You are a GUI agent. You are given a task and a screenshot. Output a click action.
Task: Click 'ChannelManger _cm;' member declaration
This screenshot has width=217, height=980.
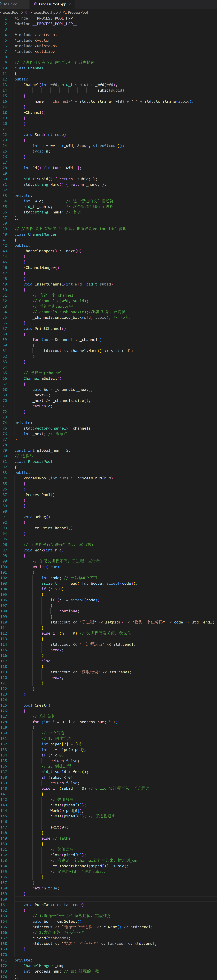(x=43, y=966)
